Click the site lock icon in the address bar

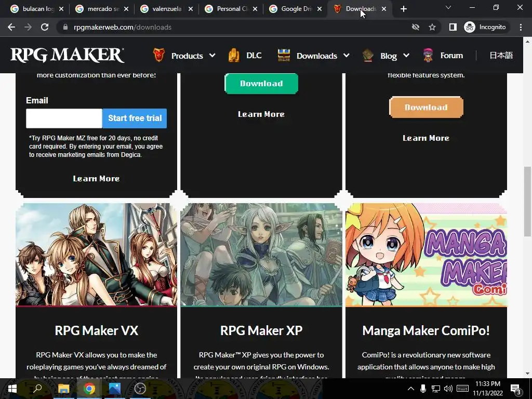(65, 27)
